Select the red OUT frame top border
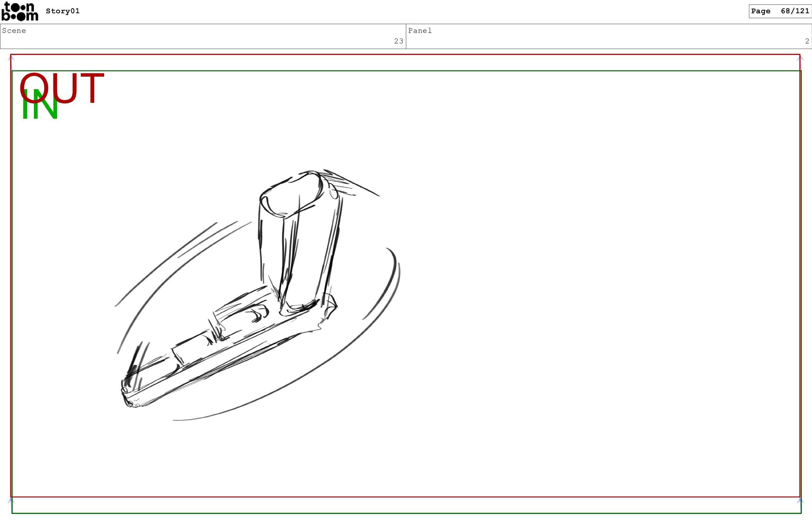812x525 pixels. tap(406, 55)
